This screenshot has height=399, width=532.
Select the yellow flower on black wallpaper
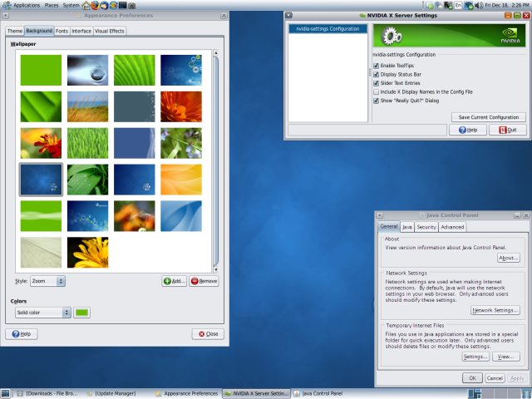coord(87,253)
